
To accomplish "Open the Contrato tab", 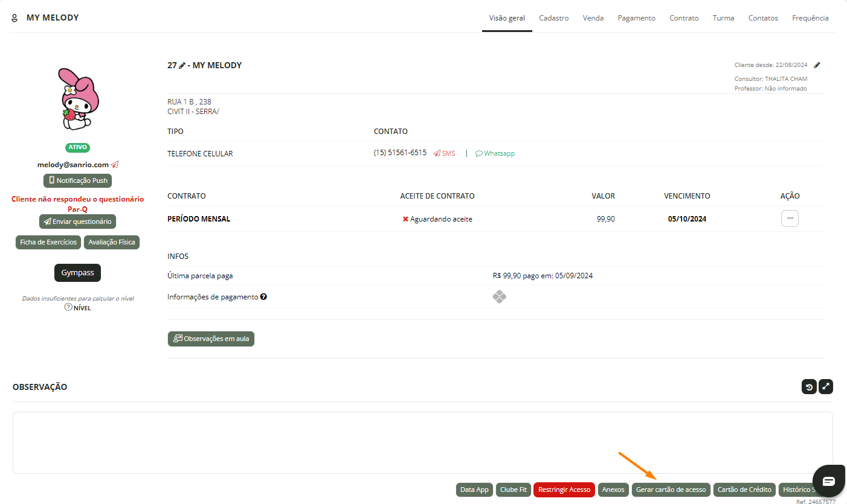I will pos(684,18).
